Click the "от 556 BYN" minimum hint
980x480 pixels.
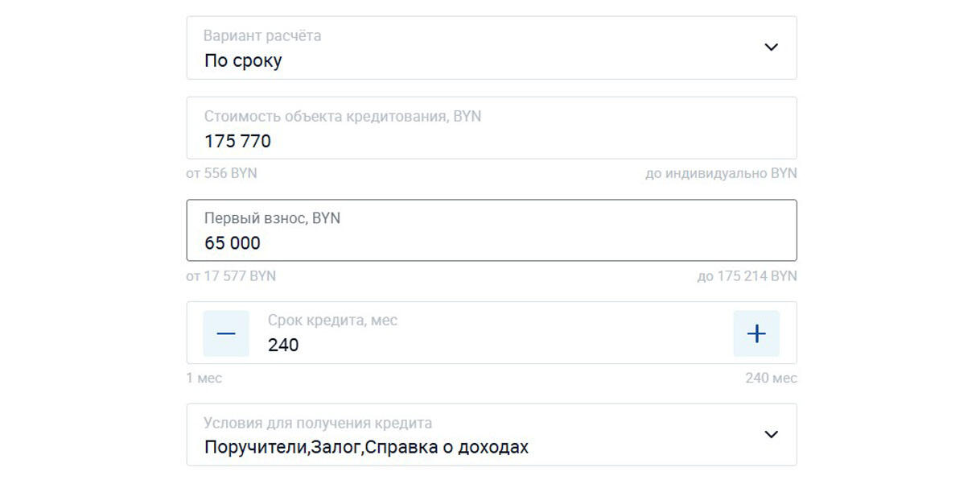tap(221, 174)
